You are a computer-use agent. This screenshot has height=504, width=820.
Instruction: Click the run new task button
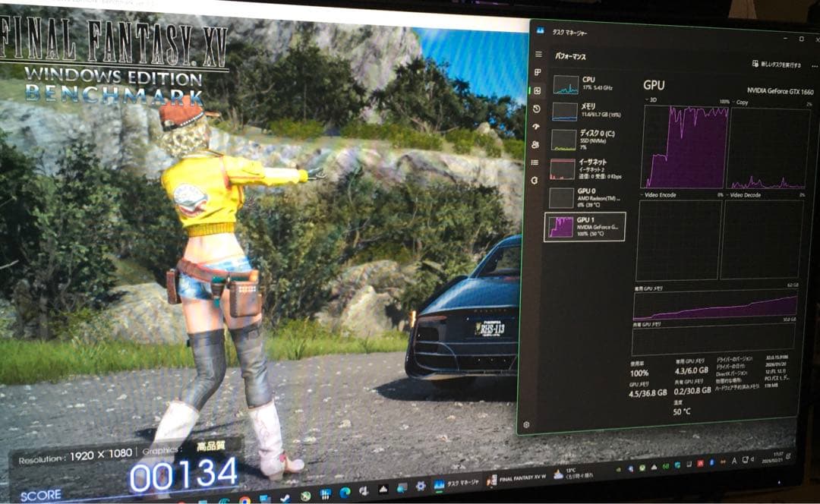(x=777, y=65)
